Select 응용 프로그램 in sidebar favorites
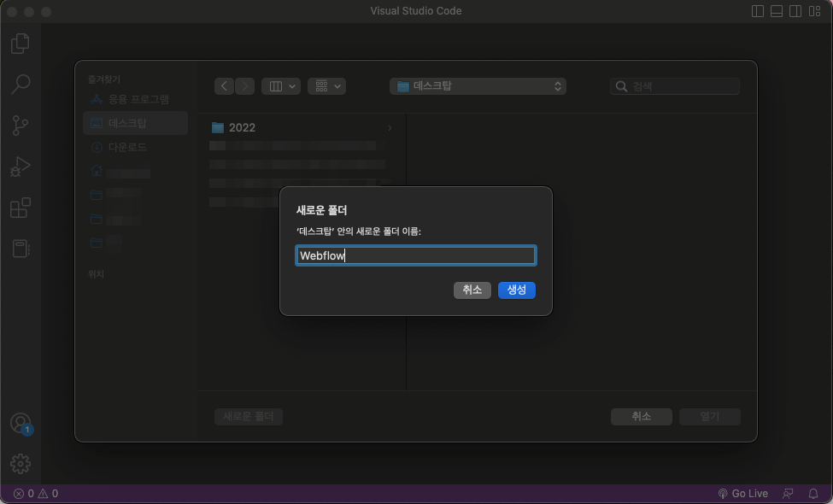Image resolution: width=833 pixels, height=504 pixels. click(x=136, y=99)
